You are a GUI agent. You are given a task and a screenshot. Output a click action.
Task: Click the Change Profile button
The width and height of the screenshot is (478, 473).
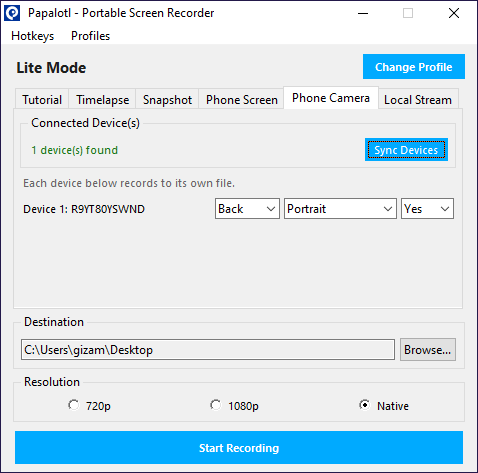coord(414,67)
